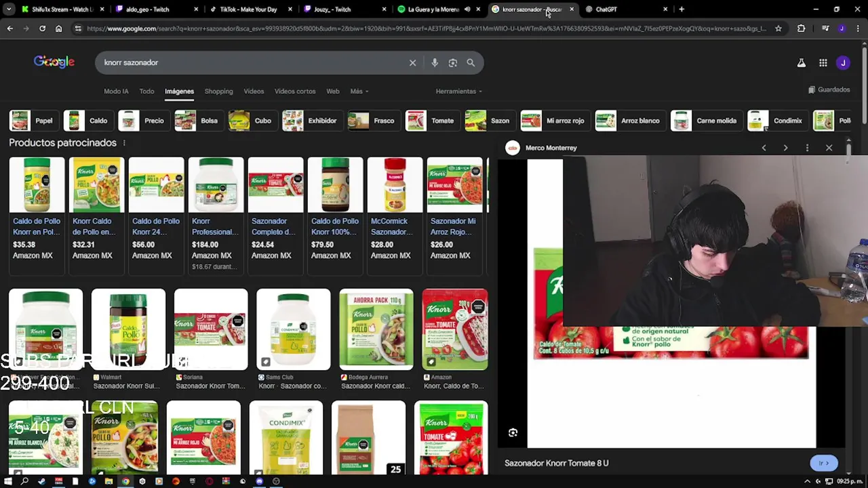Screen dimensions: 868x488
Task: Switch to the Todo results tab
Action: [146, 91]
